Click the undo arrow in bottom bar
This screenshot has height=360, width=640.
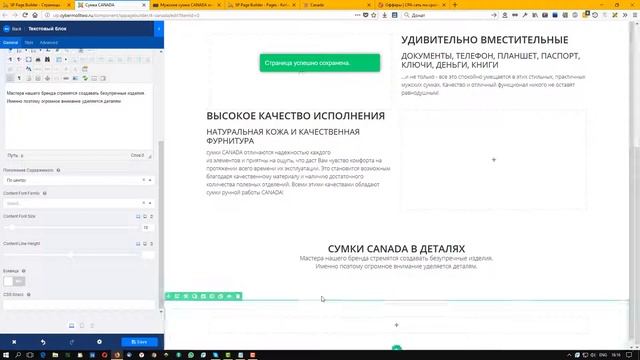pos(43,342)
